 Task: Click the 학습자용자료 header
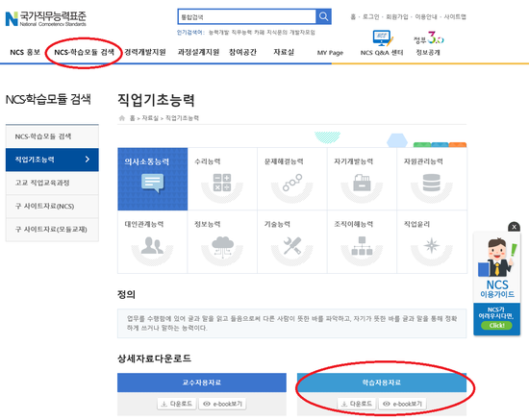click(382, 383)
